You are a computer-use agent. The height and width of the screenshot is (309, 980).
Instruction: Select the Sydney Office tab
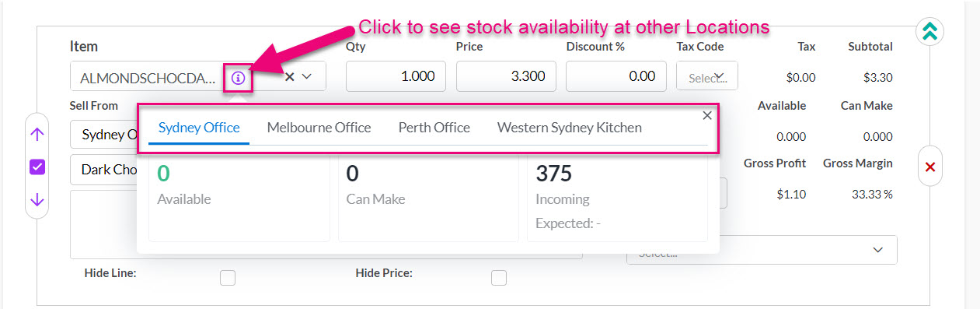pyautogui.click(x=199, y=128)
